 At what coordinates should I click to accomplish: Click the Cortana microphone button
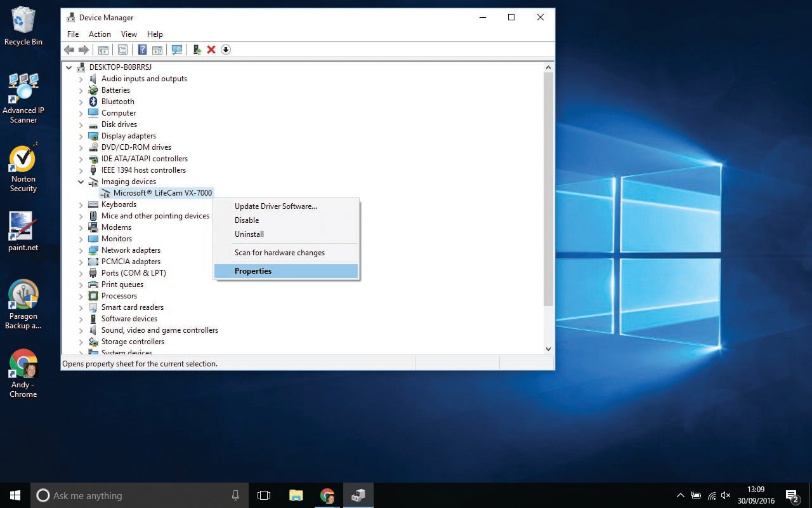point(236,495)
